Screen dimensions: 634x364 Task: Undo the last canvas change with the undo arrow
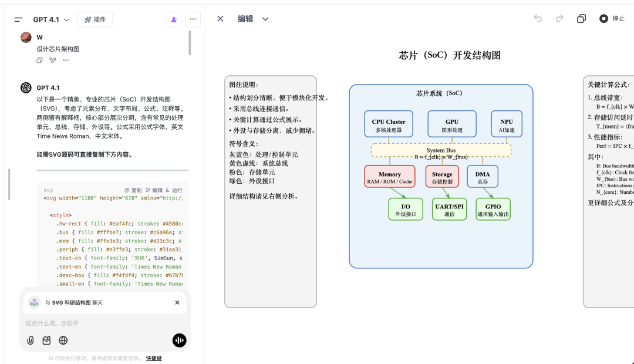538,18
